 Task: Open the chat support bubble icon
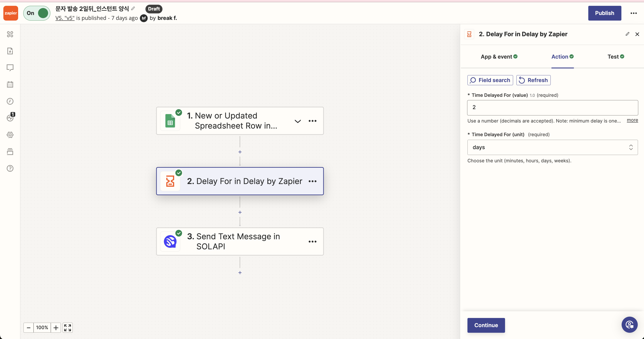pyautogui.click(x=629, y=325)
